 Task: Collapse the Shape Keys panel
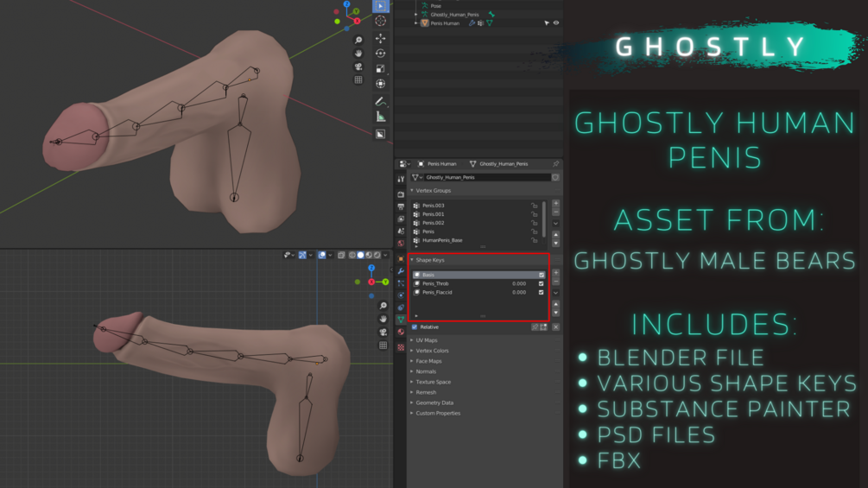click(x=412, y=259)
